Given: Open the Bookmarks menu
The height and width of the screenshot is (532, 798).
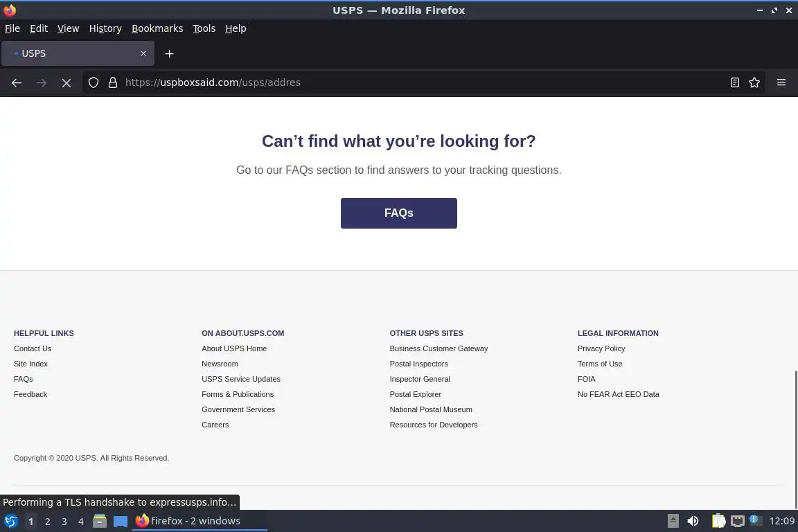Looking at the screenshot, I should (x=157, y=28).
